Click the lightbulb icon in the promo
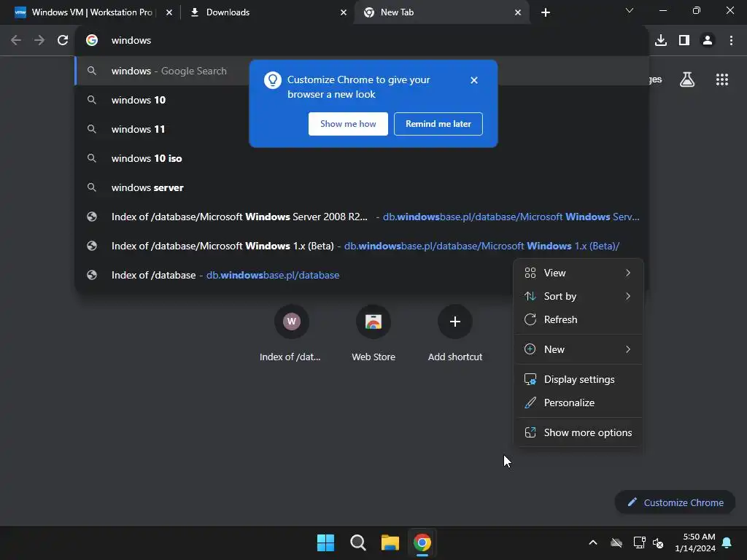This screenshot has width=747, height=560. 273,80
